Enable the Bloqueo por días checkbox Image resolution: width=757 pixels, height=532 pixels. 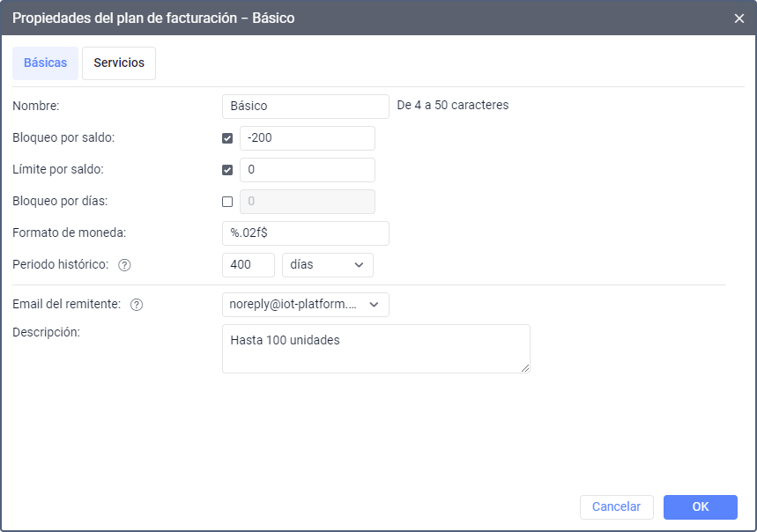coord(227,202)
